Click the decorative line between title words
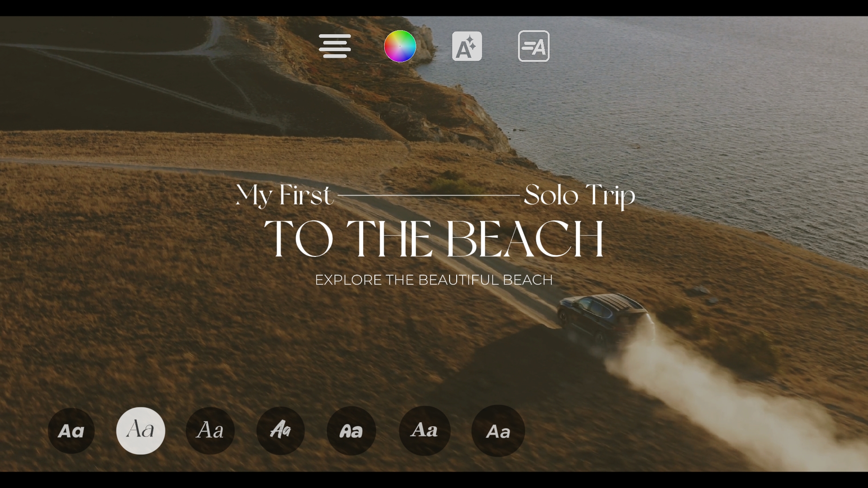 point(428,195)
